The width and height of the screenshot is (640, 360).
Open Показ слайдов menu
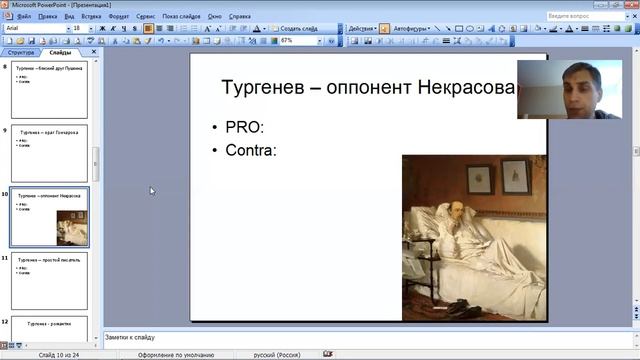tap(182, 16)
